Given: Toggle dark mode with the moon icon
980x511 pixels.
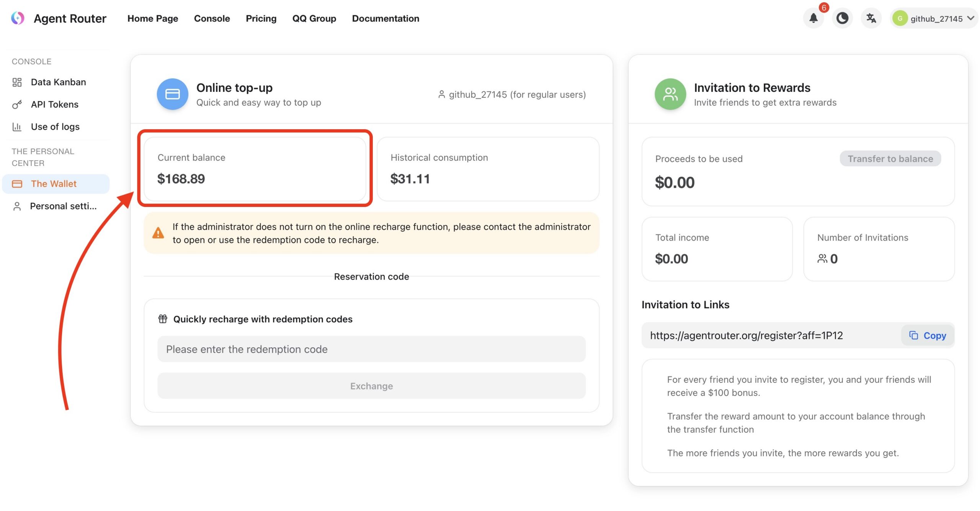Looking at the screenshot, I should (x=842, y=18).
